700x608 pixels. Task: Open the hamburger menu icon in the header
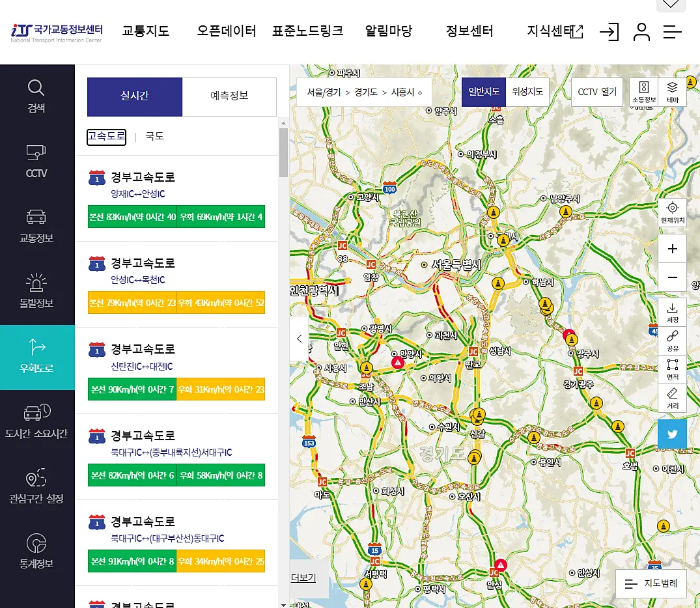coord(672,32)
